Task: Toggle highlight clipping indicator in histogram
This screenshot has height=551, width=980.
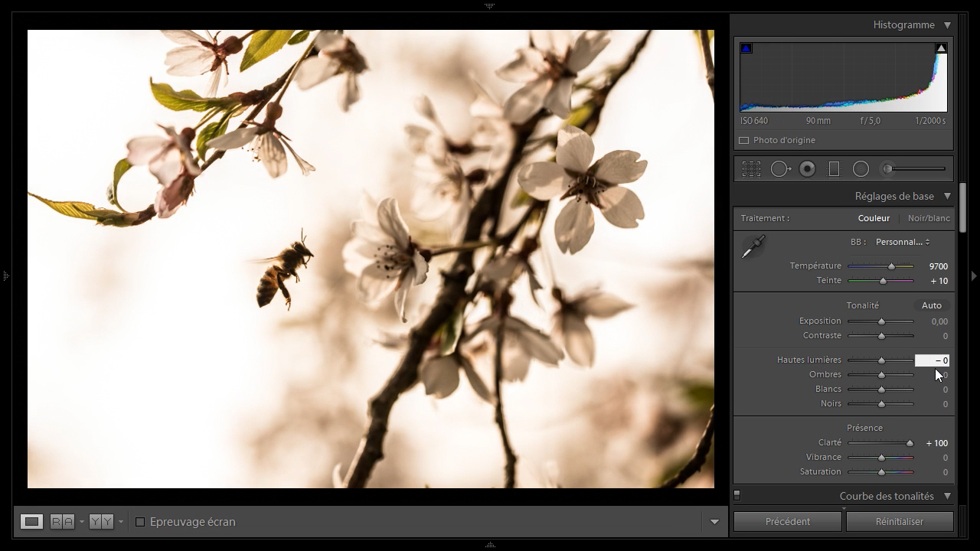Action: 941,48
